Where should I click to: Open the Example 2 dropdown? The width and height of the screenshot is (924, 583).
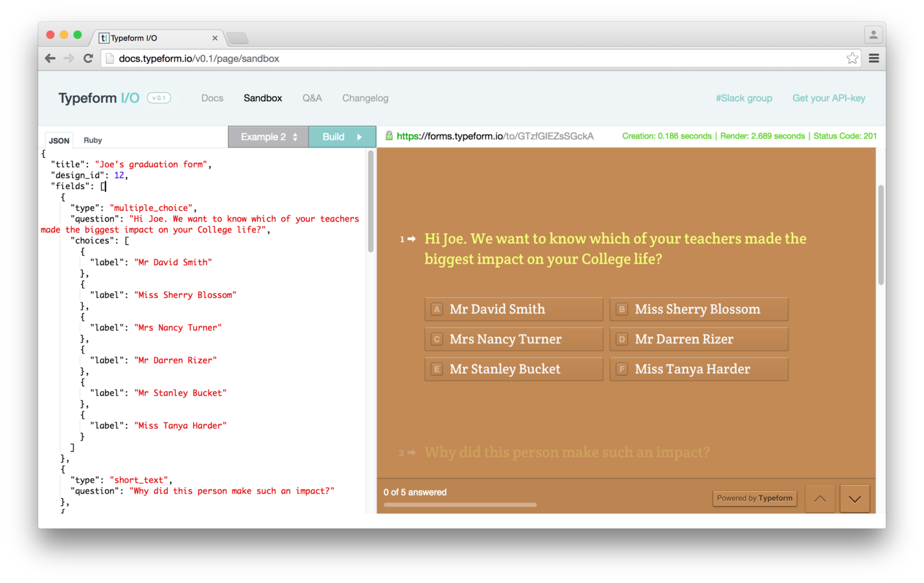pos(268,137)
